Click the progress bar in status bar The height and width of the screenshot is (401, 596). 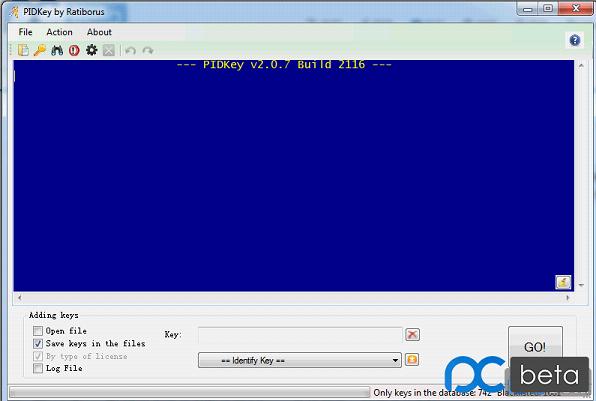tap(189, 392)
